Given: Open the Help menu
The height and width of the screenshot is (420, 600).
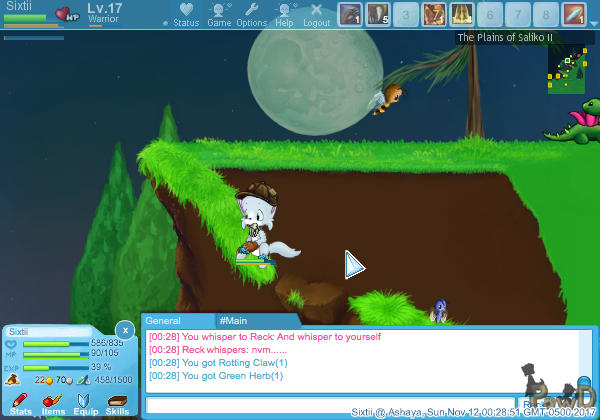Looking at the screenshot, I should pos(285,14).
